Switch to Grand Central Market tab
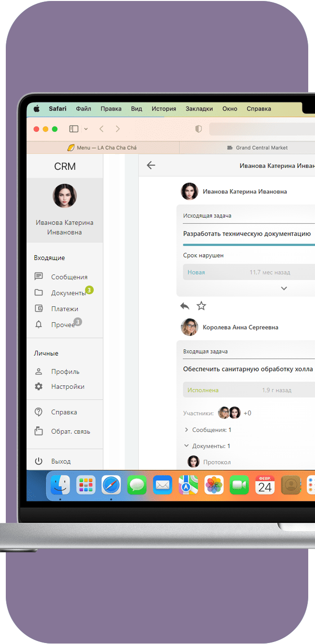The image size is (315, 644). (x=261, y=148)
